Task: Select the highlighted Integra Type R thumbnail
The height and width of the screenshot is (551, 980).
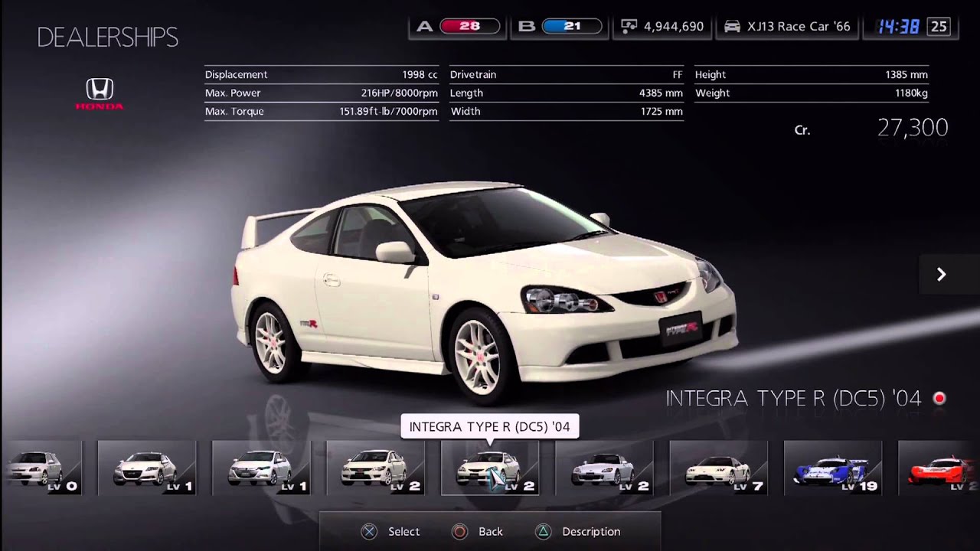Action: [x=490, y=468]
